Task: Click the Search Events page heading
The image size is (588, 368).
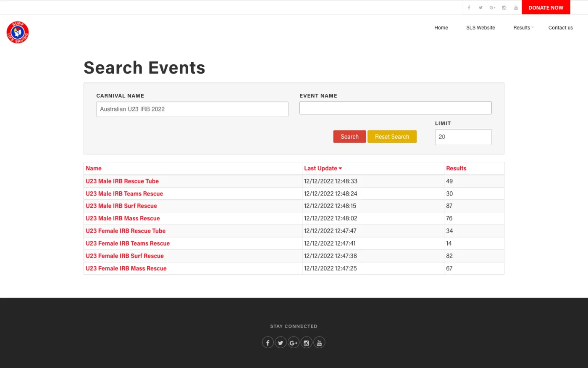Action: (x=144, y=68)
